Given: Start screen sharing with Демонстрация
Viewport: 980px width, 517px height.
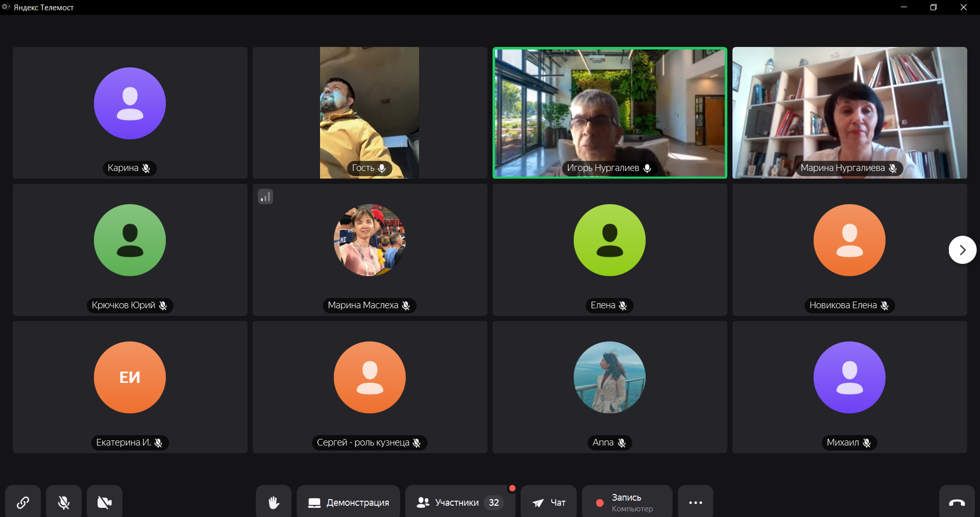Looking at the screenshot, I should pyautogui.click(x=348, y=502).
